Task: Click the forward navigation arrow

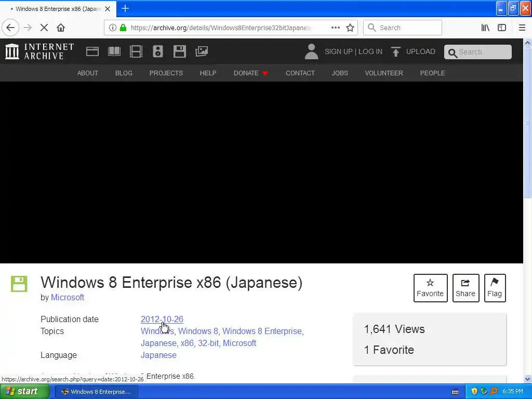Action: click(x=28, y=28)
